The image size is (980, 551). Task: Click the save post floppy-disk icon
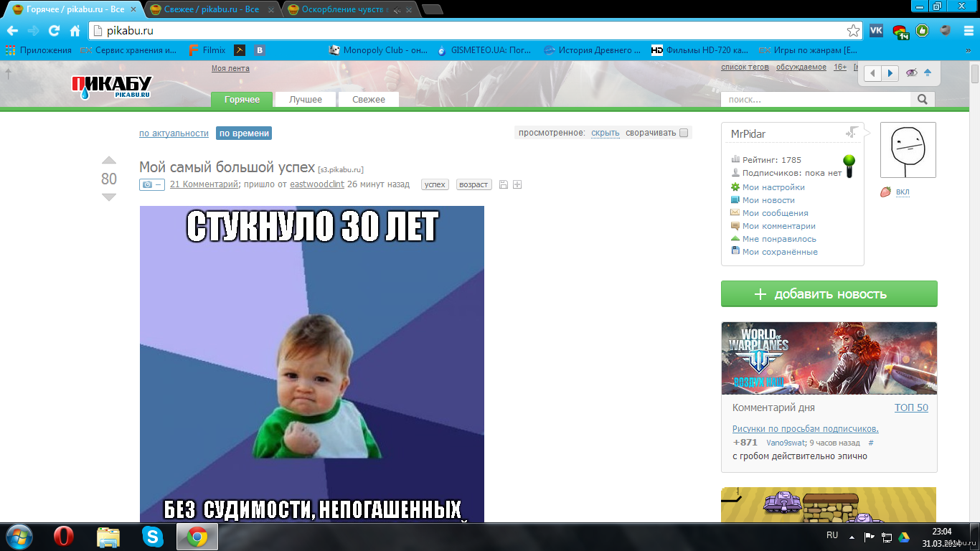click(x=503, y=184)
